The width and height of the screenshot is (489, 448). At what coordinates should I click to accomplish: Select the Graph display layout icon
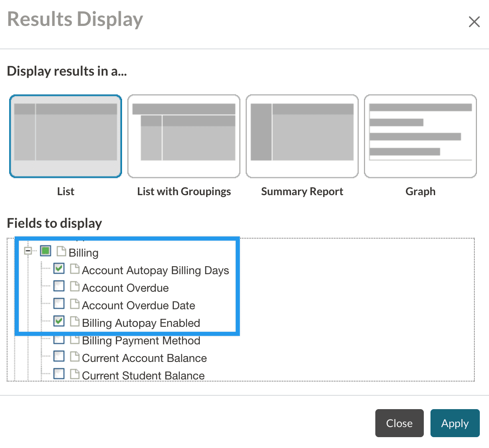(420, 136)
